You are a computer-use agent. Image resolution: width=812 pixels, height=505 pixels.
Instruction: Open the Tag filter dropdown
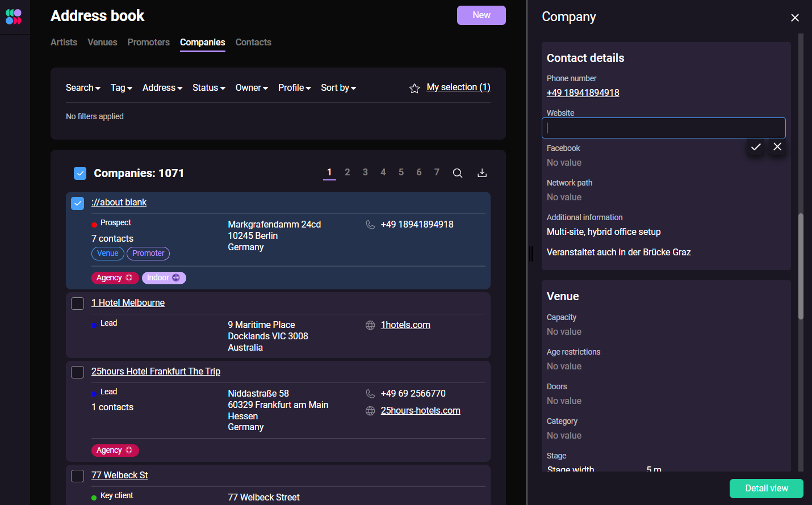(122, 87)
